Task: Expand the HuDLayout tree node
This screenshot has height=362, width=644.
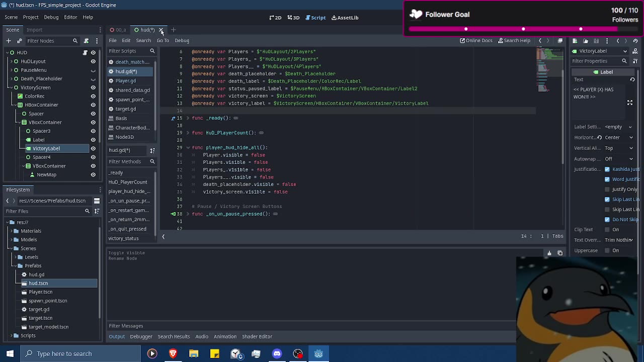Action: (11, 61)
